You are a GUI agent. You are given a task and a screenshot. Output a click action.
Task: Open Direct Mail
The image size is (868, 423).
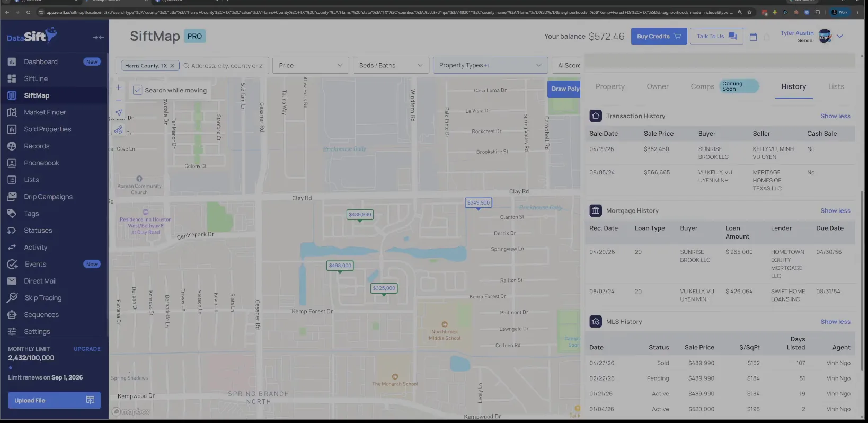pos(40,281)
